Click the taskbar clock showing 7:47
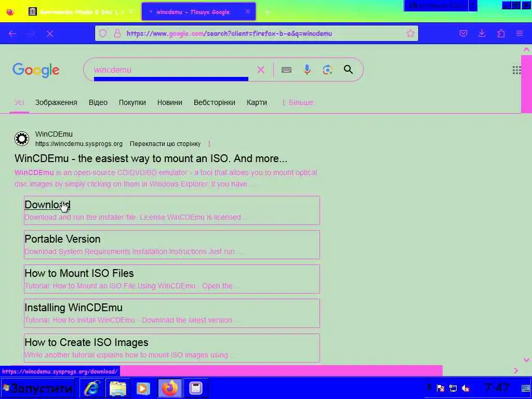 497,388
